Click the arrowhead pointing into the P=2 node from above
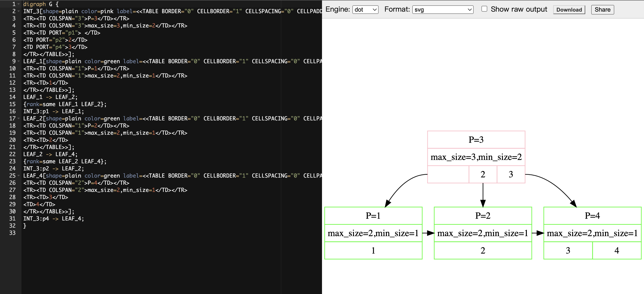This screenshot has height=294, width=644. tap(483, 203)
